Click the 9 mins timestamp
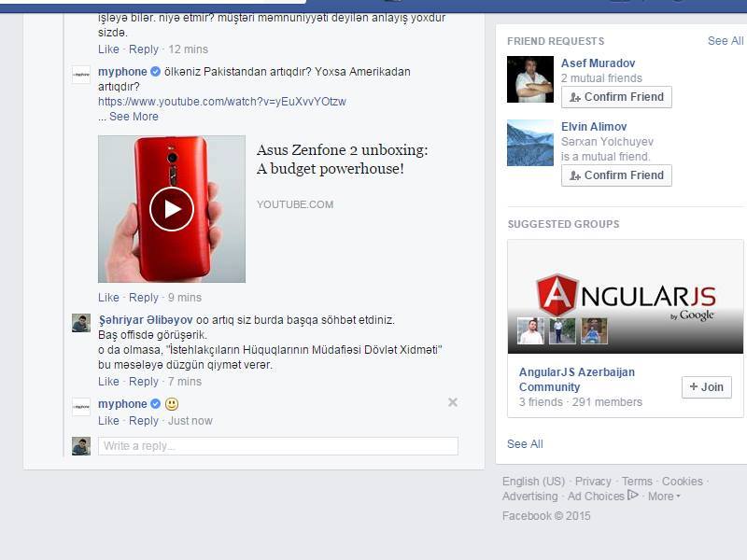Screen dimensions: 747x560 click(184, 298)
